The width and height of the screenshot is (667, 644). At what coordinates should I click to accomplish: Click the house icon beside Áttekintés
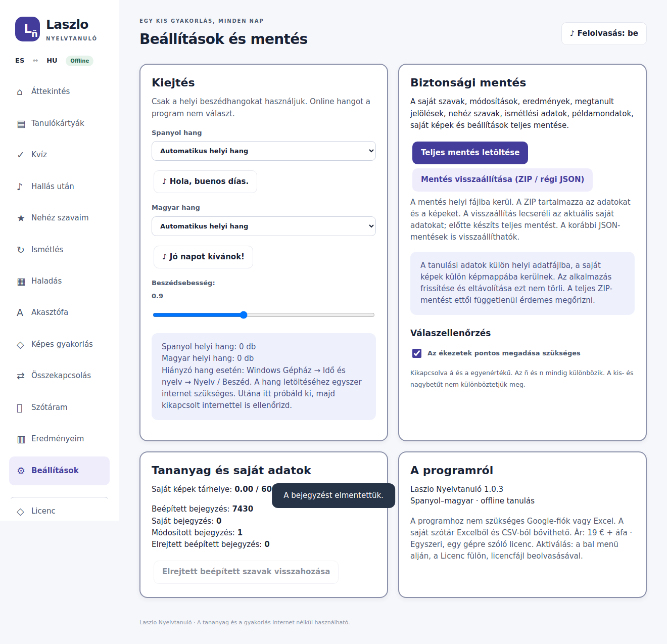pos(20,92)
